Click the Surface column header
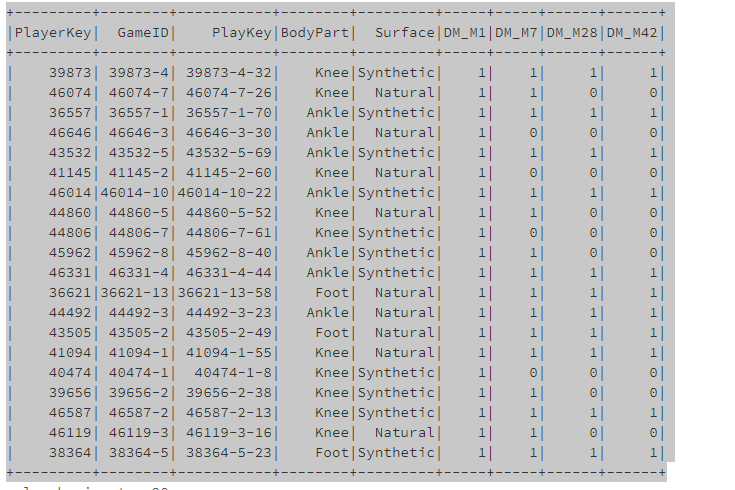The image size is (735, 490). coord(405,32)
